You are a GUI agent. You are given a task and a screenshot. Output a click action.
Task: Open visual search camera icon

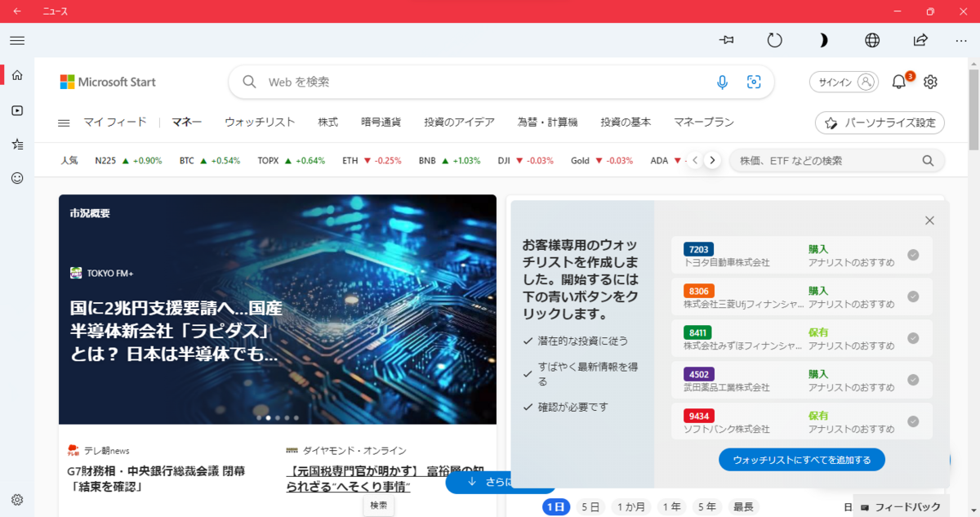pos(754,82)
